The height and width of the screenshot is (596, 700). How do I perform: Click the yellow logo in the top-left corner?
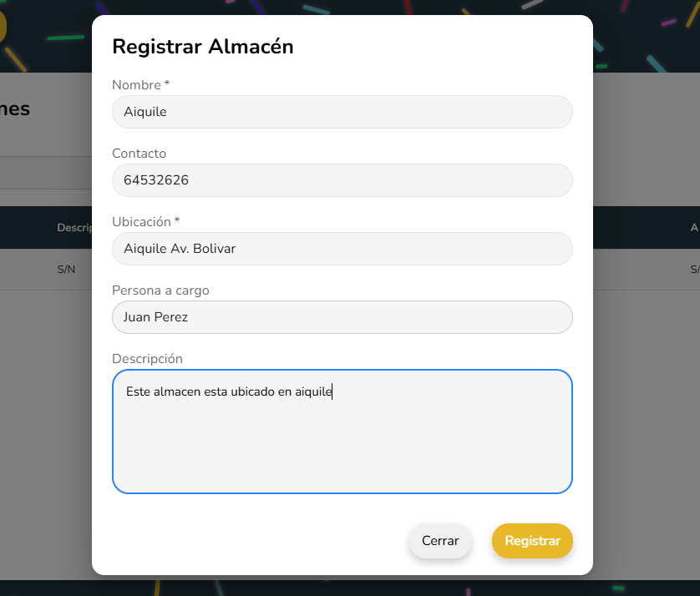(3, 27)
